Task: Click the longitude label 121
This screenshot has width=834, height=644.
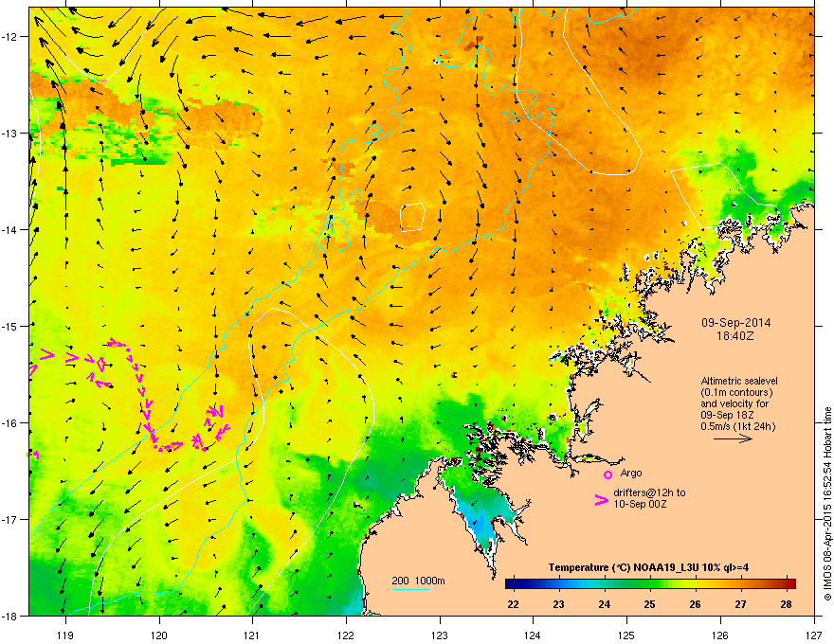Action: 252,635
